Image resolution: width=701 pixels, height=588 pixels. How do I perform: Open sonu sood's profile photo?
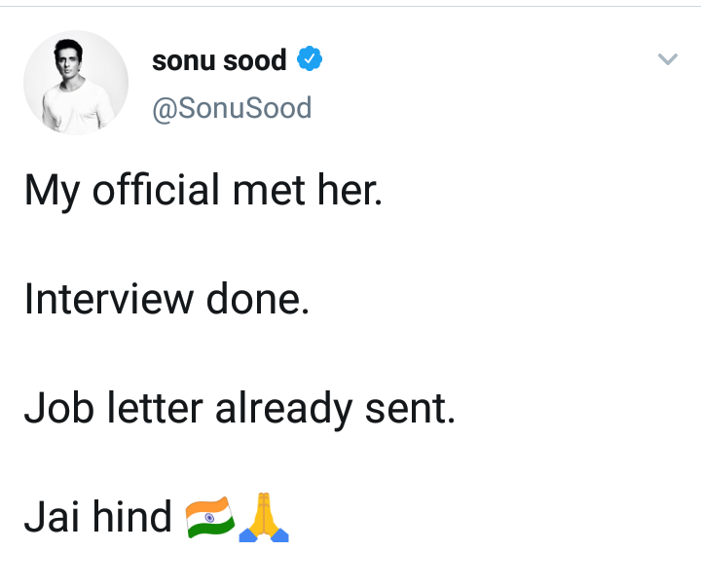point(76,82)
